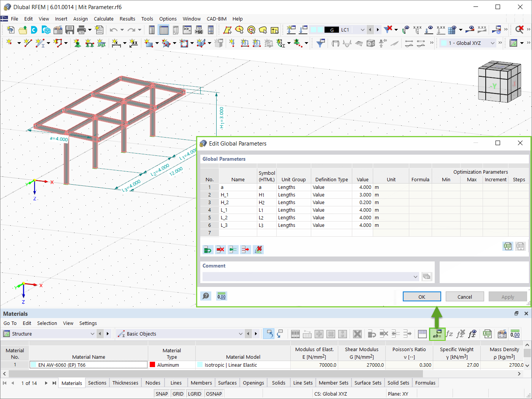Click the Excel export icon in dialog
Viewport: 532px width, 399px height.
click(507, 246)
